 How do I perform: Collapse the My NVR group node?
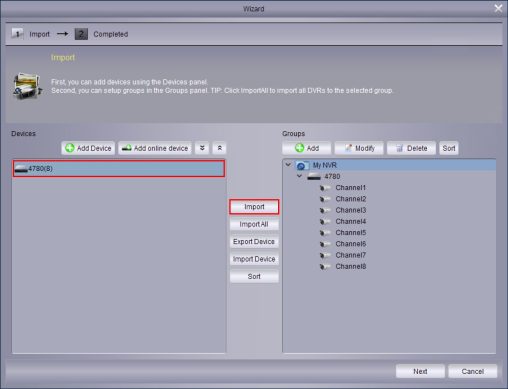(x=288, y=165)
